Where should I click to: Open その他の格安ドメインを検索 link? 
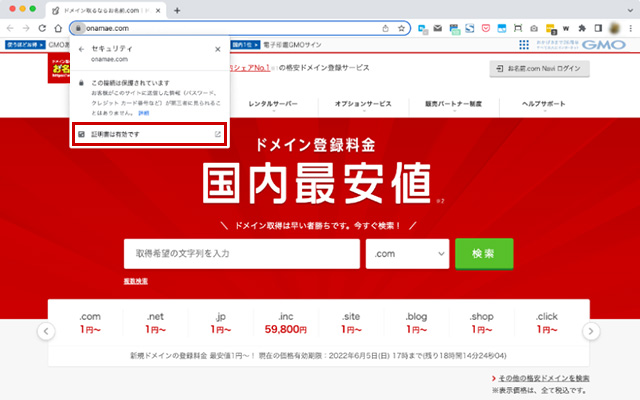[543, 378]
